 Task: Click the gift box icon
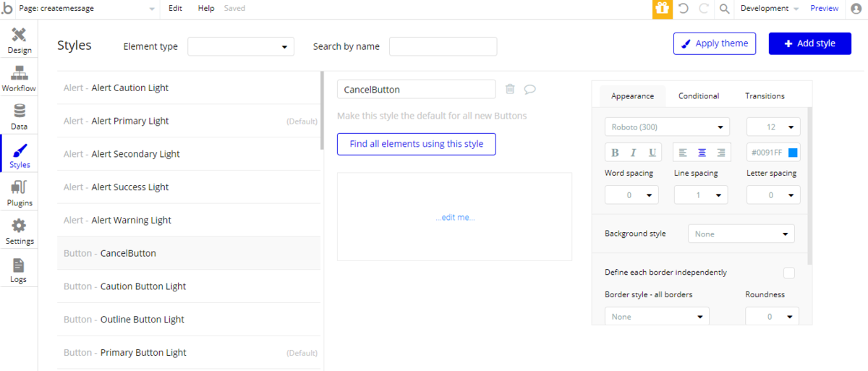click(662, 9)
